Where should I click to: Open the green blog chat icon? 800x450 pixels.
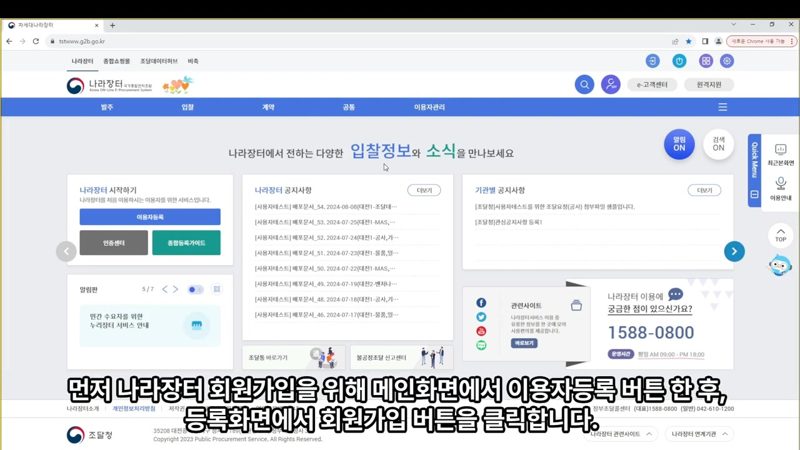click(481, 345)
